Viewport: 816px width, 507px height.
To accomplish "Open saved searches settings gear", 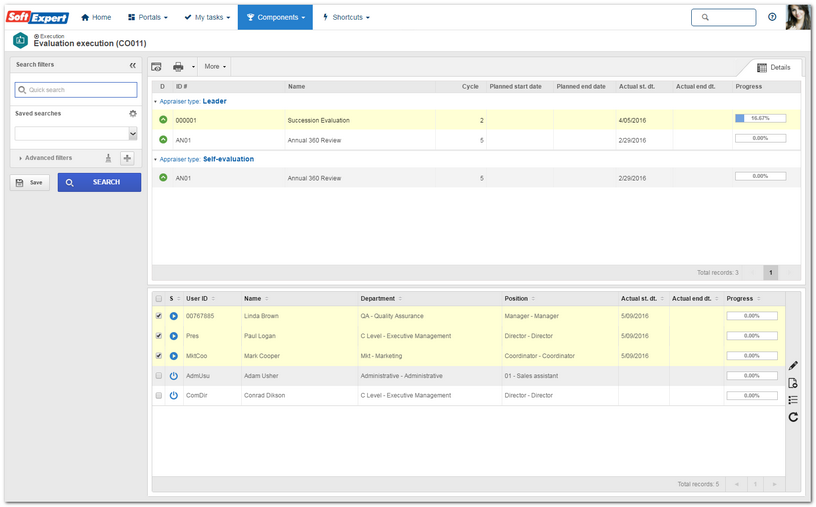I will (x=133, y=113).
